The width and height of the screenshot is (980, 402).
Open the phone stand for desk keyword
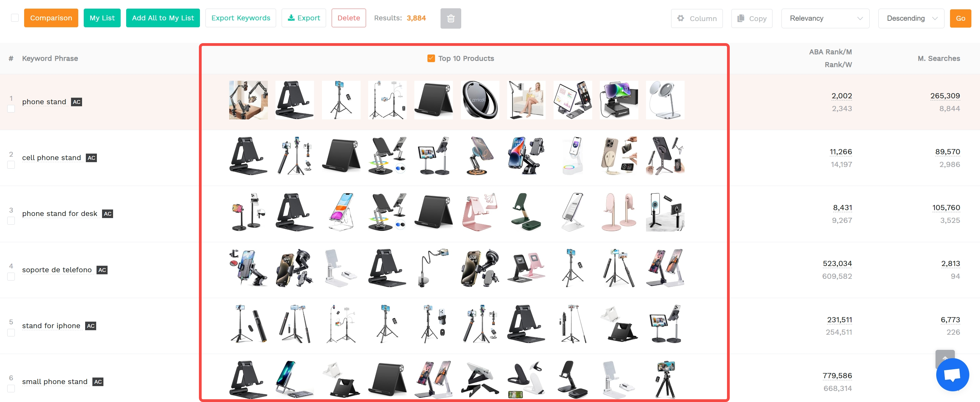[60, 214]
